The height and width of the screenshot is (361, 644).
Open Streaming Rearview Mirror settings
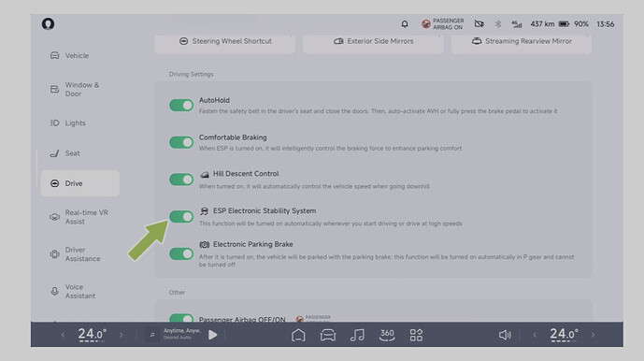pyautogui.click(x=522, y=41)
